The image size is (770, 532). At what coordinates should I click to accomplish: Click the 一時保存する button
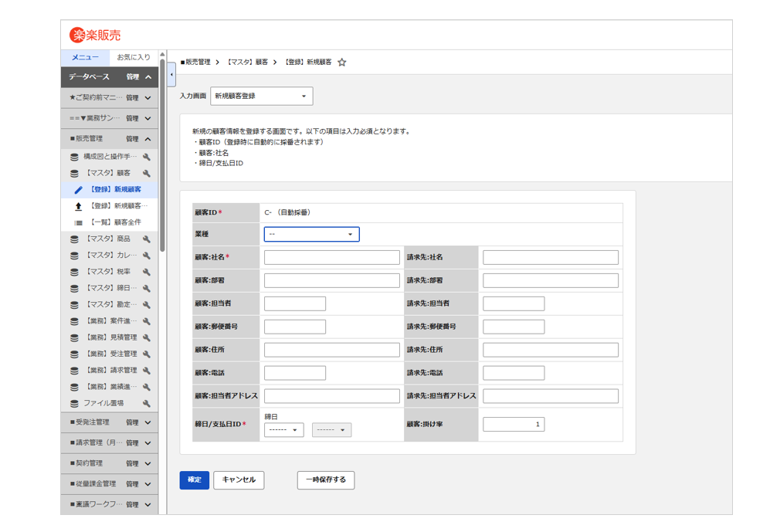click(x=325, y=480)
